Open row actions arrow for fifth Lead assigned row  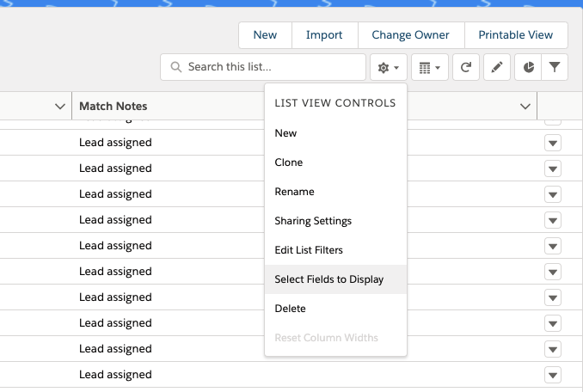pyautogui.click(x=553, y=246)
